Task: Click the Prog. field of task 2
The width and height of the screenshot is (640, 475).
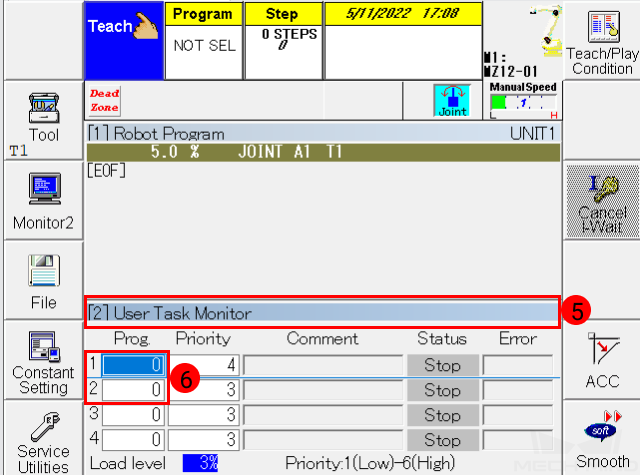Action: [133, 390]
